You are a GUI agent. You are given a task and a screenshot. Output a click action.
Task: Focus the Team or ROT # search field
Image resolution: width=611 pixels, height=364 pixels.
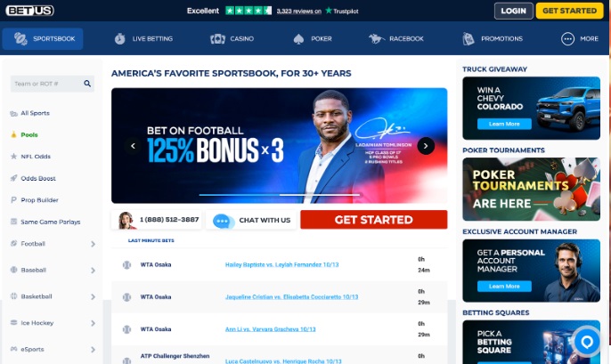coord(46,84)
